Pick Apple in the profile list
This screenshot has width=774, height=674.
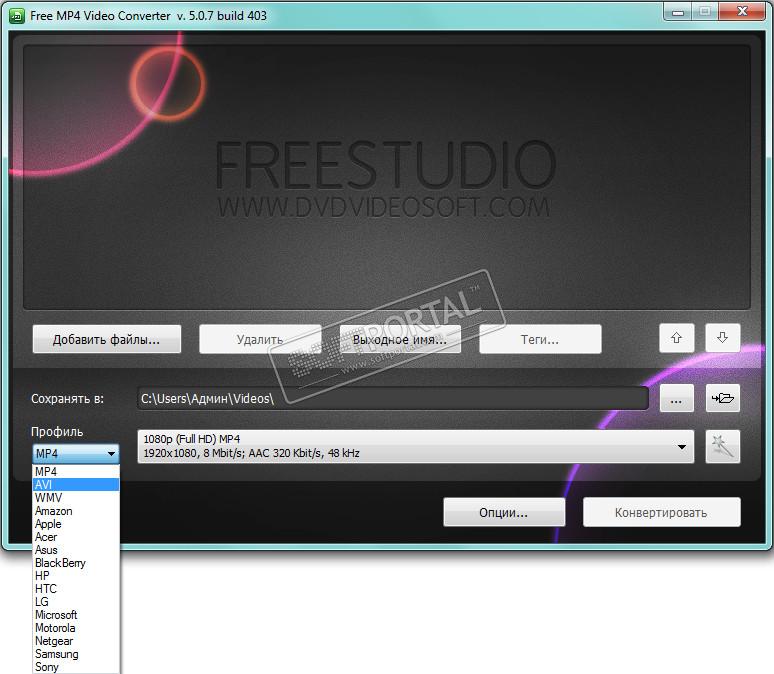76,524
